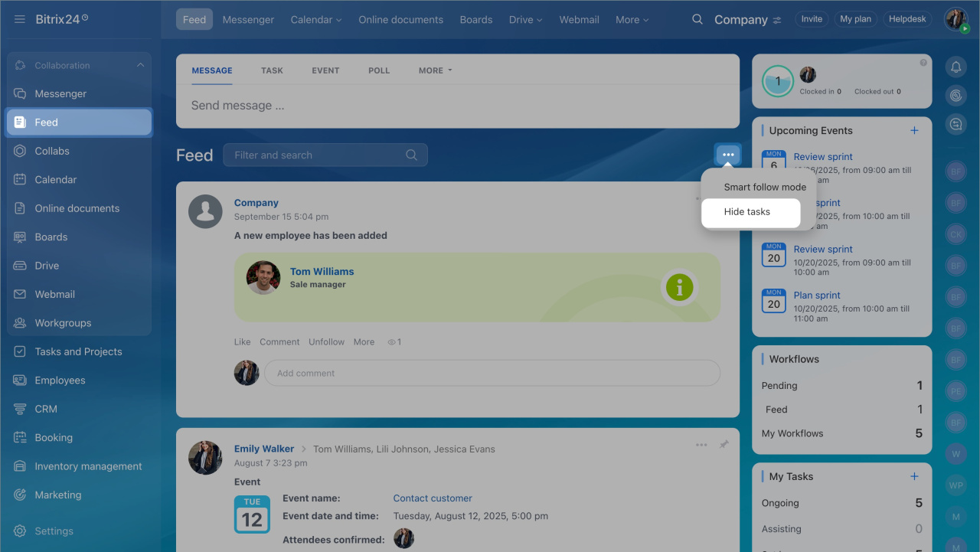The width and height of the screenshot is (980, 552).
Task: Click the Invite button
Action: 812,19
